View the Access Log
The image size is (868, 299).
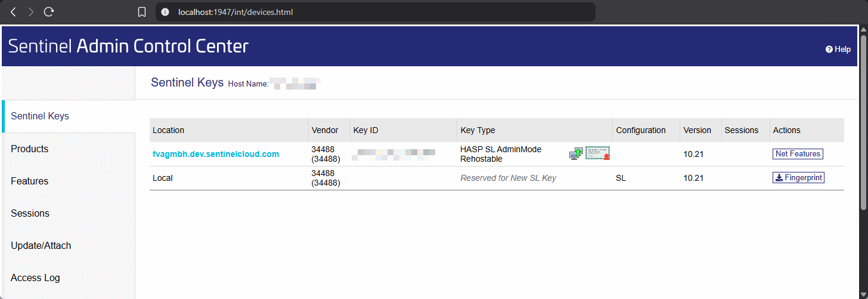pyautogui.click(x=35, y=278)
